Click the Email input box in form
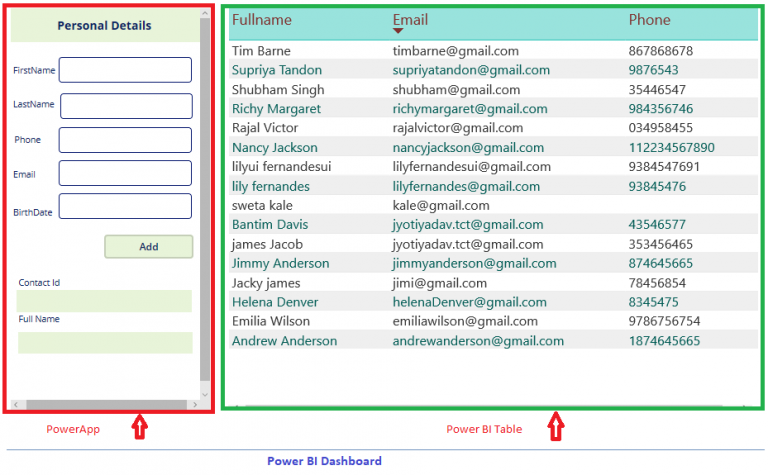 (125, 173)
